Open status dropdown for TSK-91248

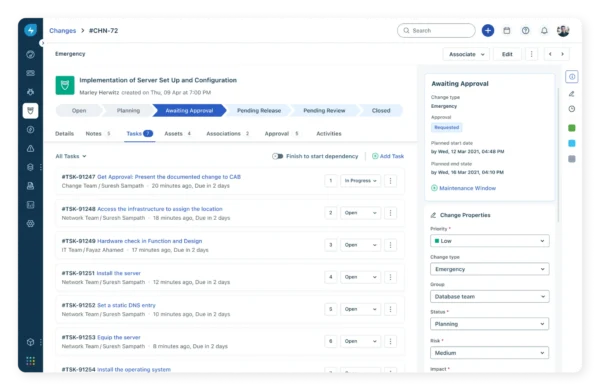point(360,213)
